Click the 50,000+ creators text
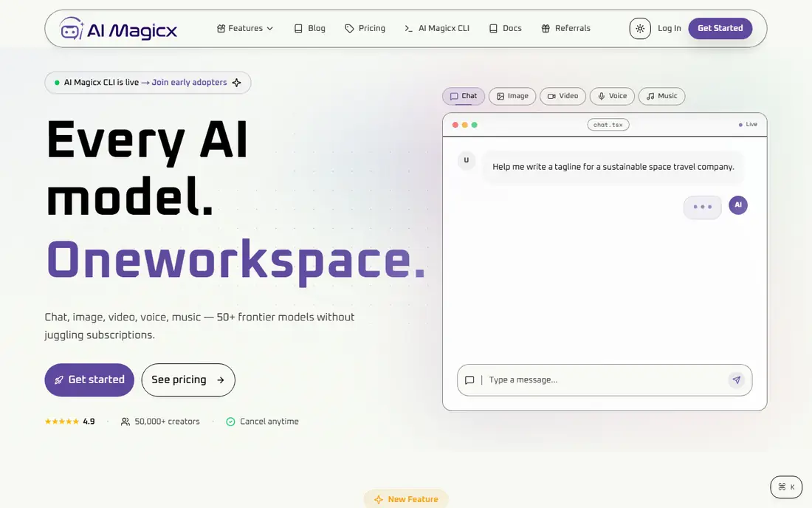The image size is (812, 508). (167, 422)
